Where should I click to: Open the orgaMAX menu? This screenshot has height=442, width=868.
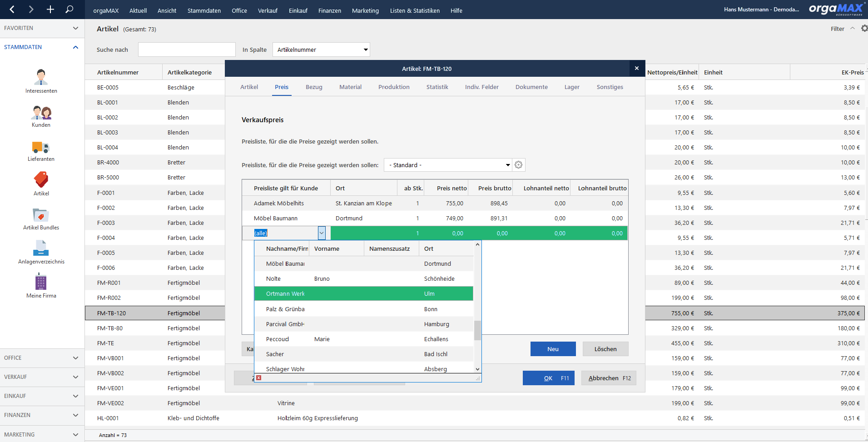[x=106, y=10]
